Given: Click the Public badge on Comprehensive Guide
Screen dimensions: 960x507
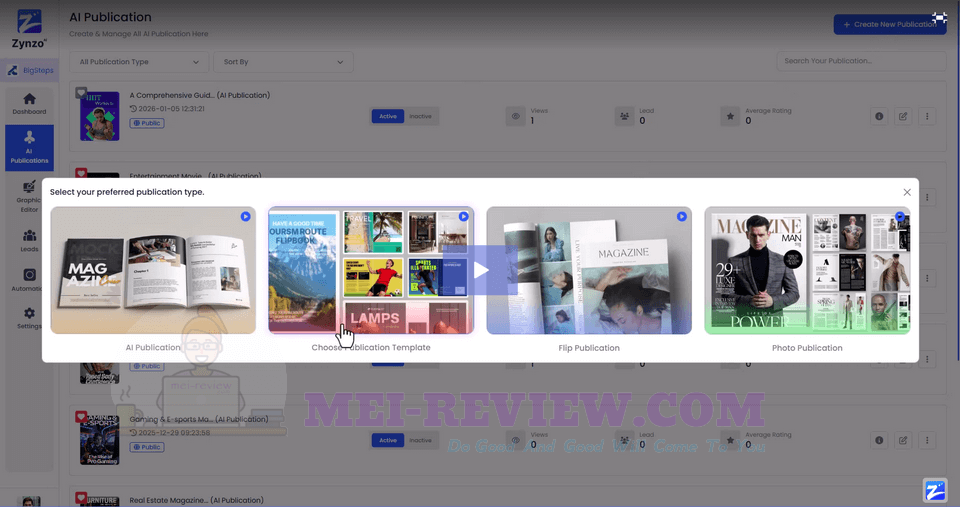Looking at the screenshot, I should coord(147,123).
